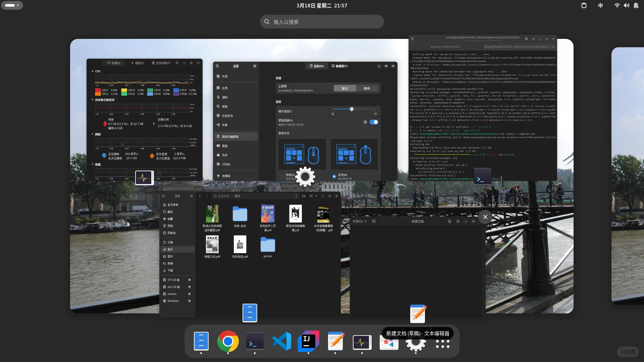Switch to the 进程(P) tab in System Monitor
Screen dimensions: 644x362
coord(138,63)
